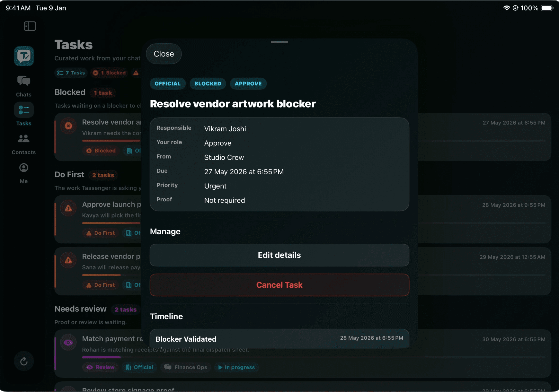Tap blocked icon on Resolve vendor card
Viewport: 559px width, 392px height.
68,126
